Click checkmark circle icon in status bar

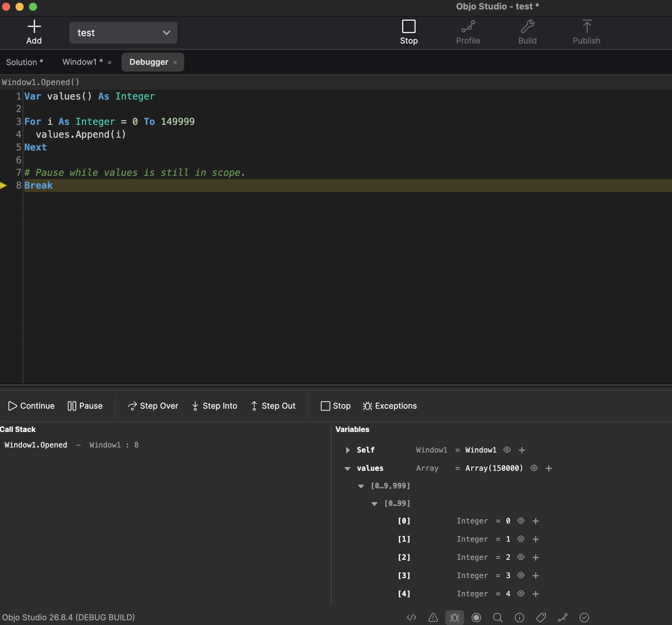tap(584, 618)
